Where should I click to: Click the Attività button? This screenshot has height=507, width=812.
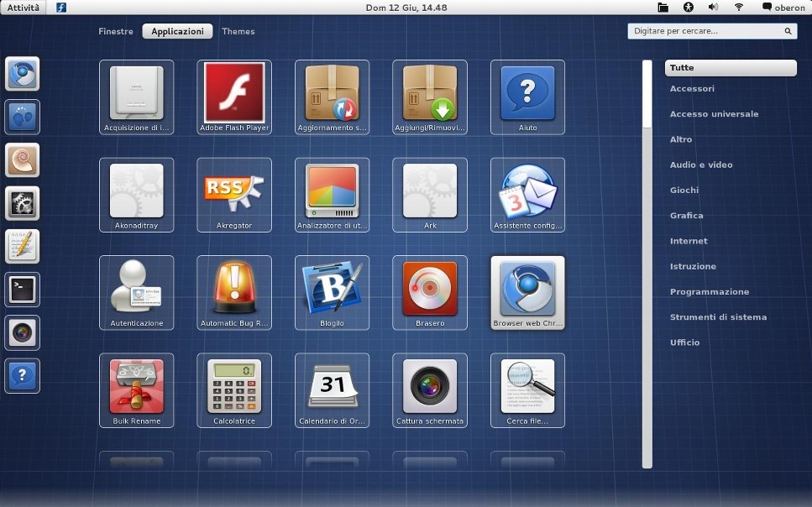(24, 8)
